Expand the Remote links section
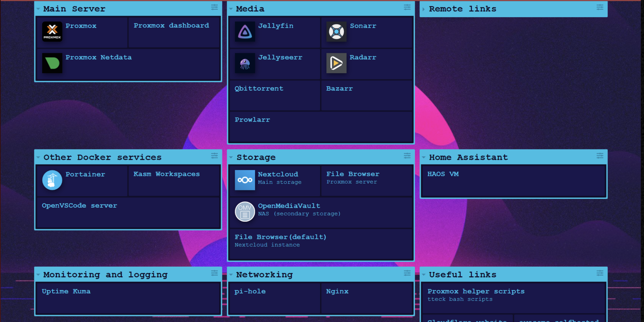Viewport: 644px width, 322px height. [x=424, y=9]
